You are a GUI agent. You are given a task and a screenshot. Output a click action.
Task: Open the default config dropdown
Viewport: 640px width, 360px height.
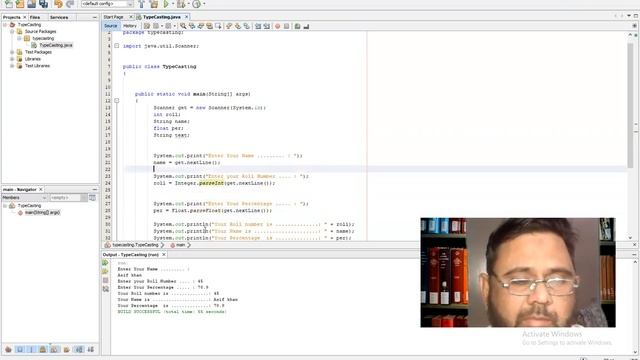107,4
